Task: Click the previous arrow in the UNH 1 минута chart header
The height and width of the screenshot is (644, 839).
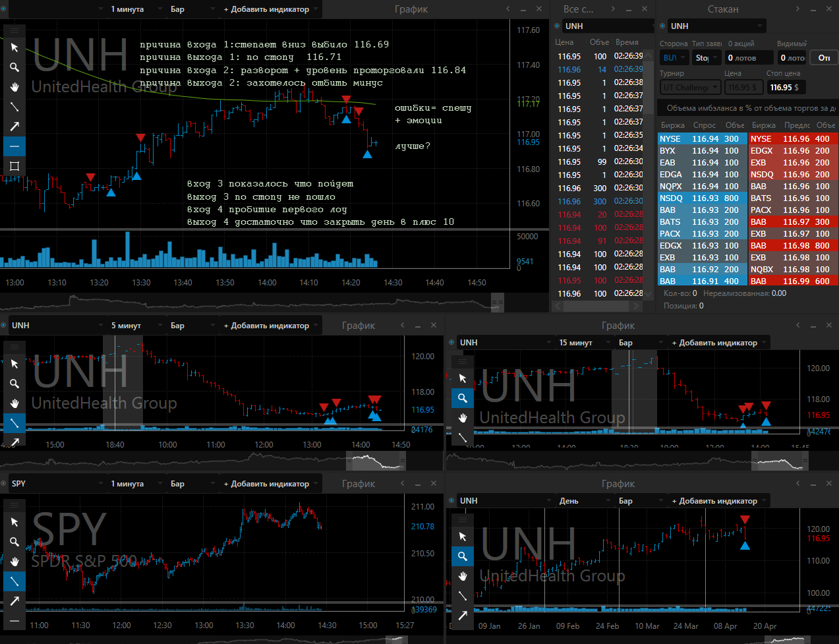Action: click(508, 9)
